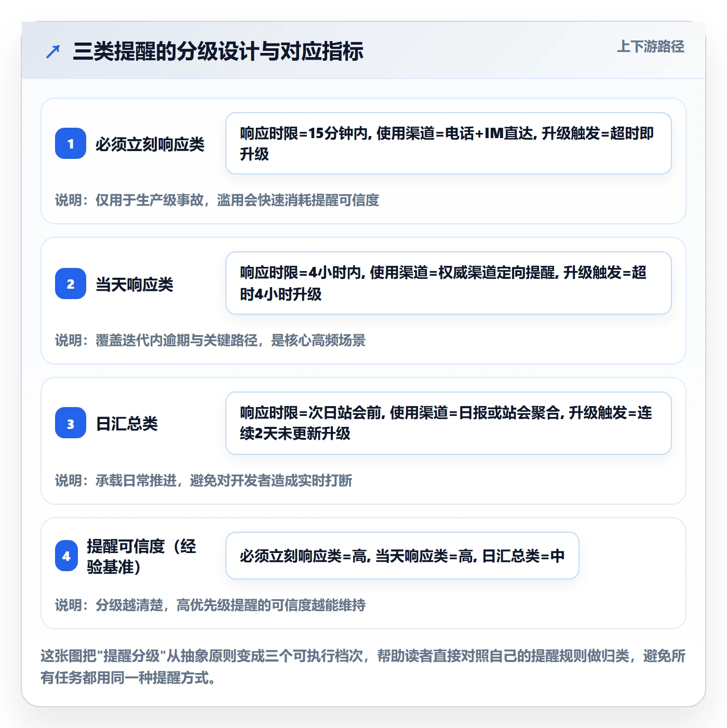Select the 日汇总类 heading
Screen dimensions: 727x728
[x=127, y=424]
